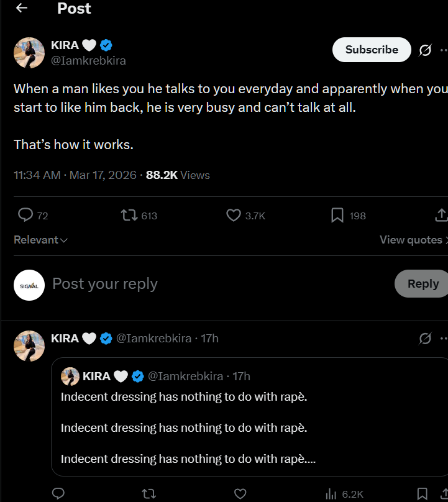Click the Grok icon beside Subscribe
448x502 pixels.
tap(425, 50)
